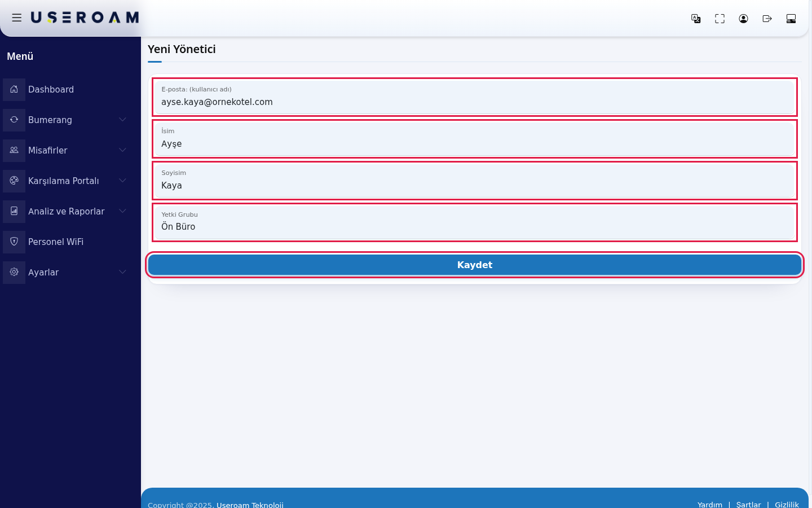
Task: Click the Ayarlar menu label
Action: click(x=43, y=272)
